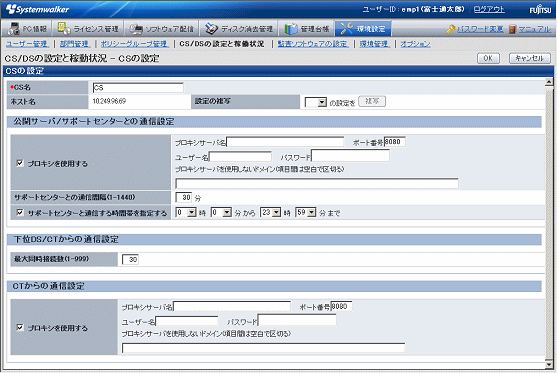Click the 管理台帳 ledger book icon
The height and width of the screenshot is (373, 557).
tap(291, 28)
